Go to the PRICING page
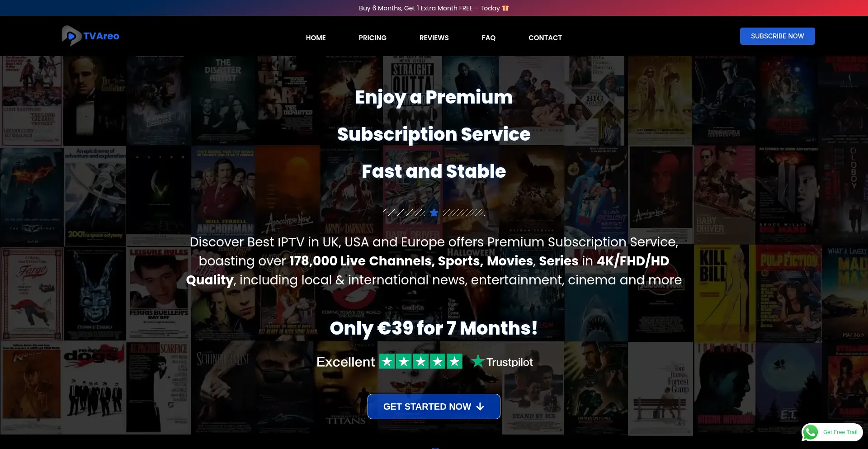 pyautogui.click(x=373, y=38)
